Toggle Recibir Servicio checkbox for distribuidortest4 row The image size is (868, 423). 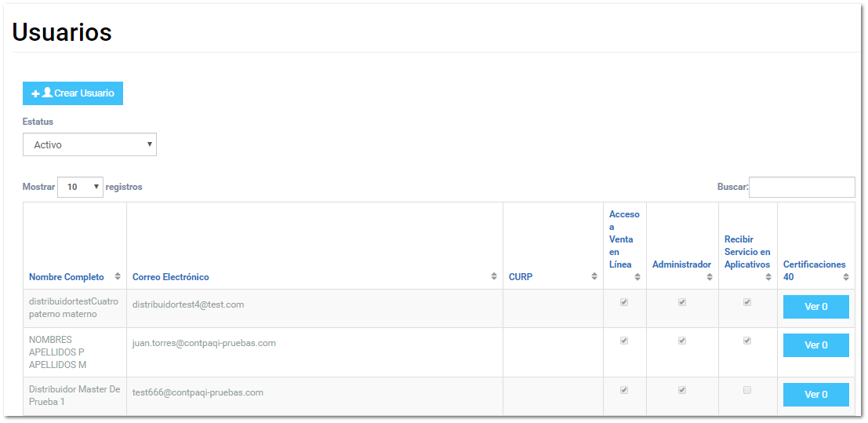click(x=747, y=302)
